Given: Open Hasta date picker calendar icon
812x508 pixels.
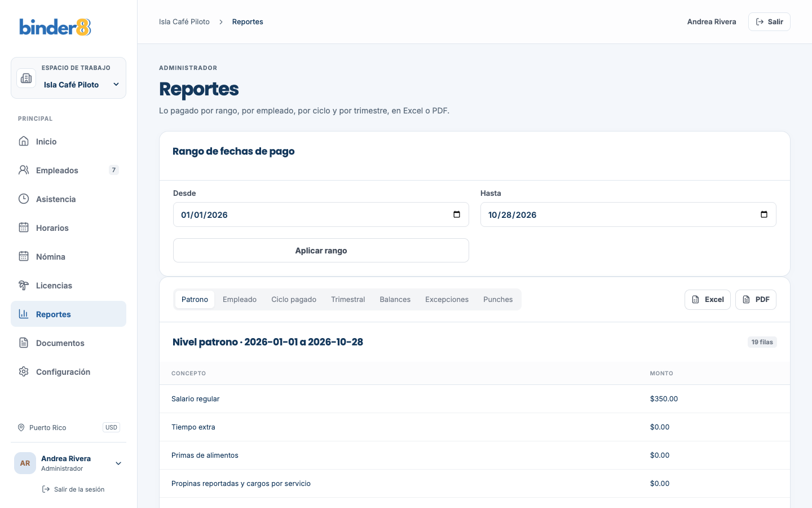Looking at the screenshot, I should [764, 214].
